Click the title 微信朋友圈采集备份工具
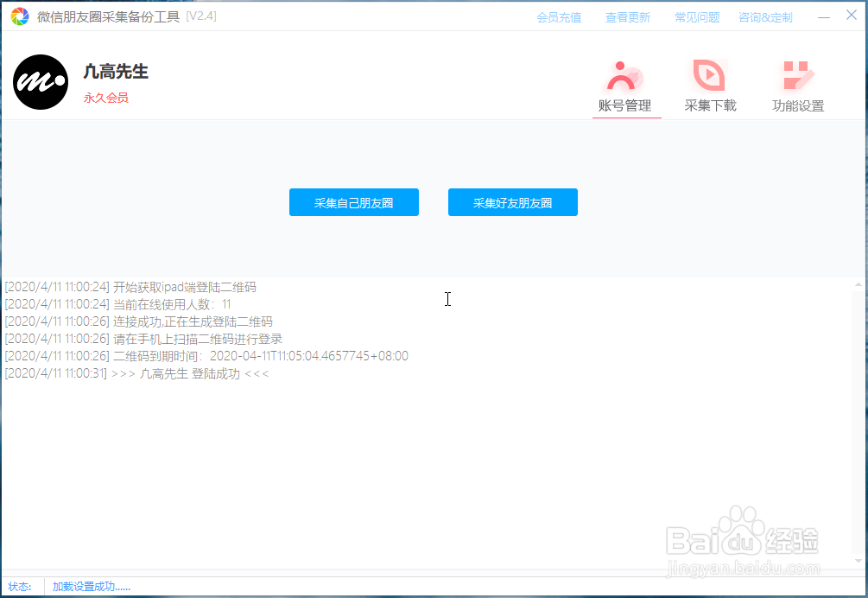Screen dimensions: 868x598 pos(109,16)
